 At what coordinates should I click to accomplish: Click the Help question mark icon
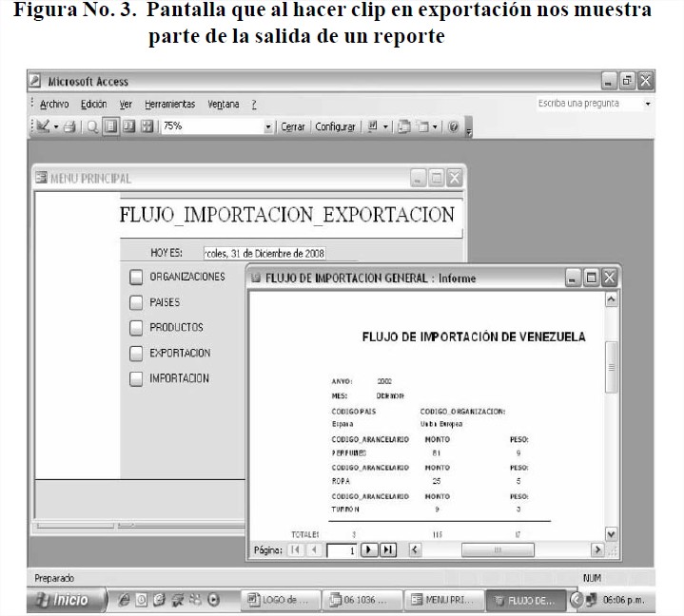coord(454,126)
